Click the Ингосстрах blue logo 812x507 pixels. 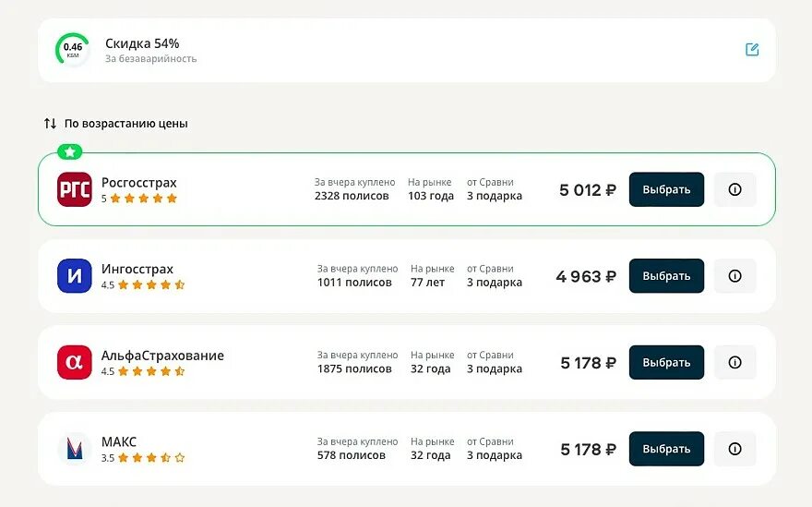coord(75,276)
